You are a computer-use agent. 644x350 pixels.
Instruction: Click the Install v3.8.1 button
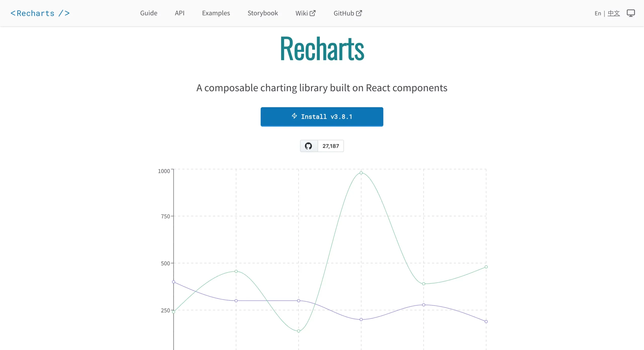click(322, 117)
